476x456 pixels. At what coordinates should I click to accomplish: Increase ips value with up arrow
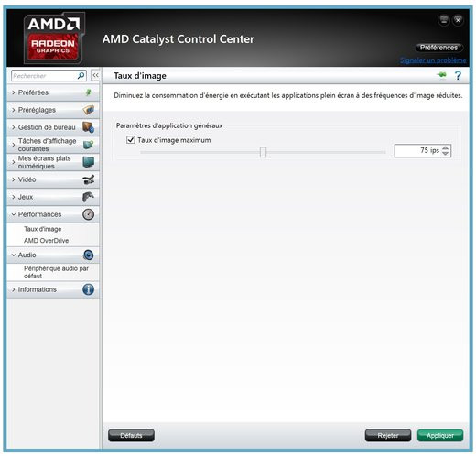[x=445, y=147]
